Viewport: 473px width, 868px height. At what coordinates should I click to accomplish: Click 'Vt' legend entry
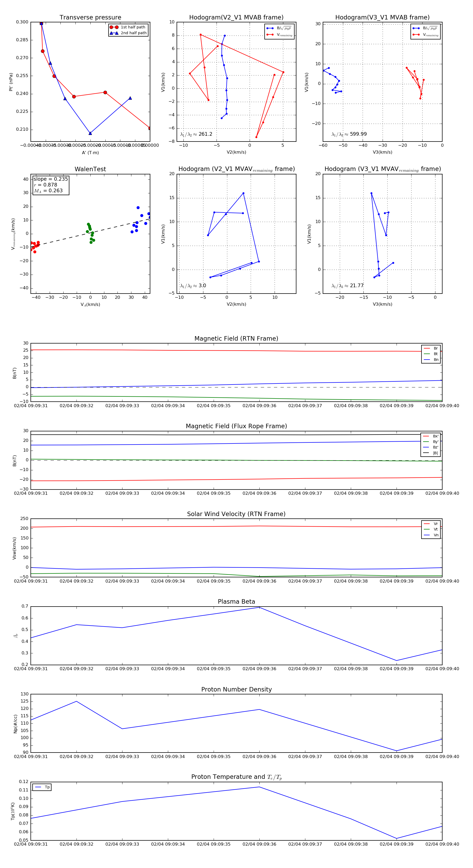(431, 529)
